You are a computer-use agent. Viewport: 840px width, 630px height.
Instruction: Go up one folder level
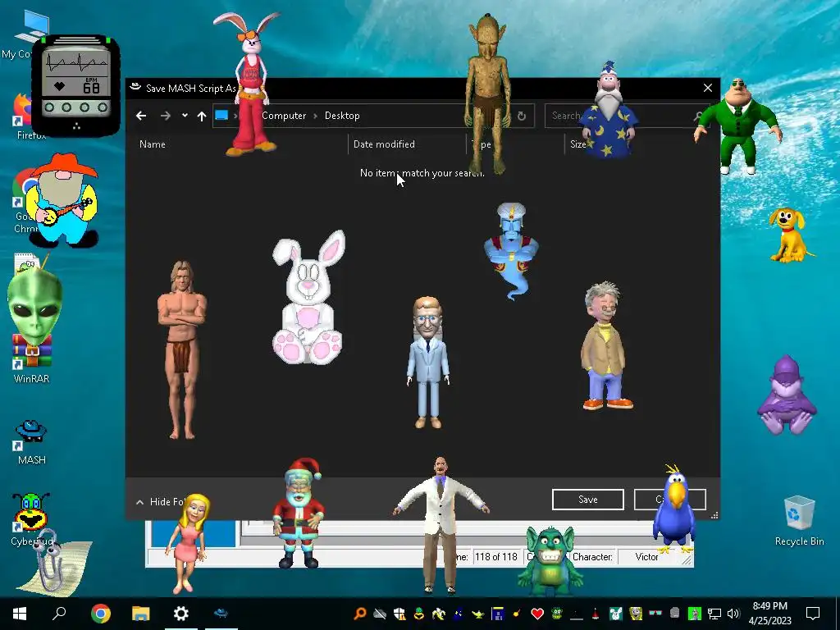pos(202,116)
